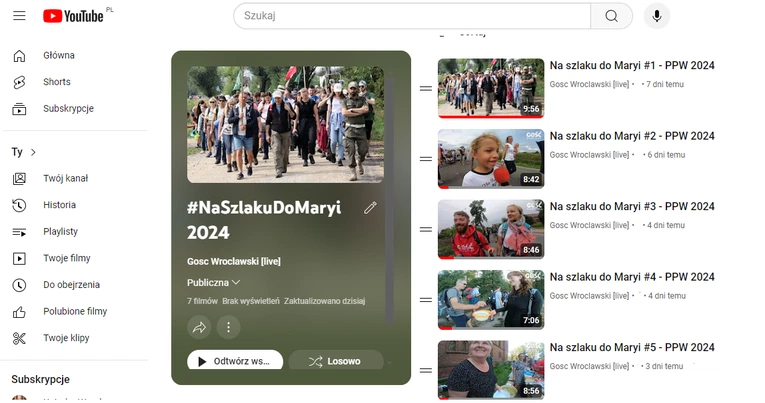Open Gosc Wroclawski [live] channel in playlist card
The width and height of the screenshot is (765, 403).
(x=234, y=262)
